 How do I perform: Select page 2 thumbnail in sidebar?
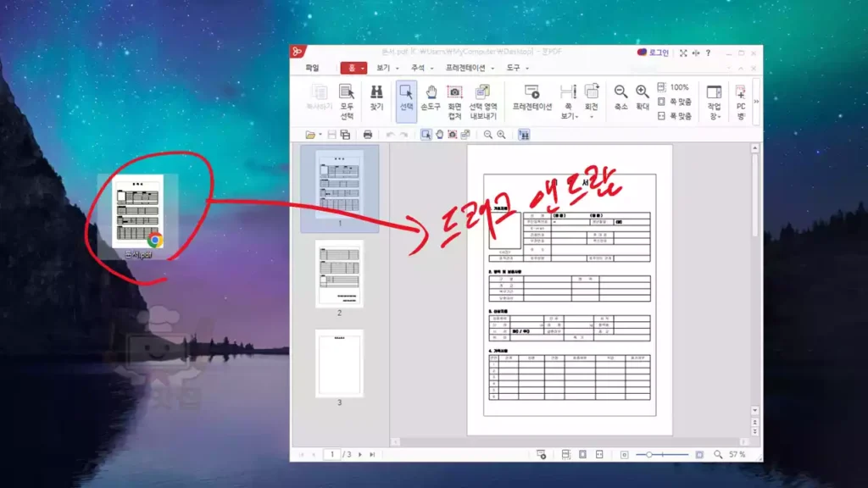[x=339, y=274]
